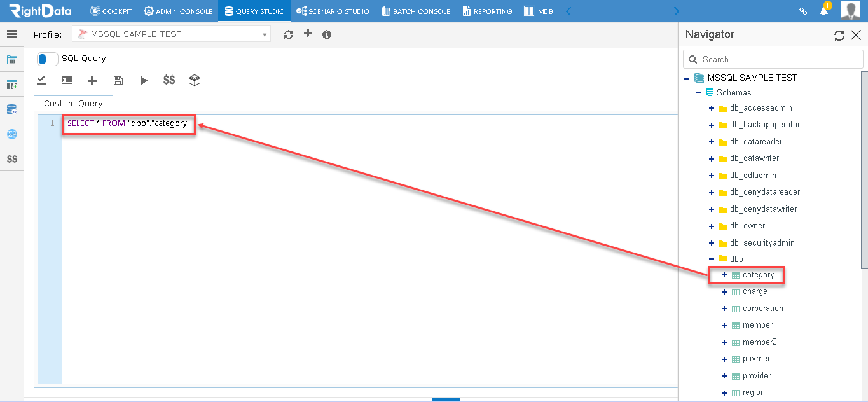This screenshot has height=402, width=868.
Task: Expand the db_owner schema
Action: 712,226
